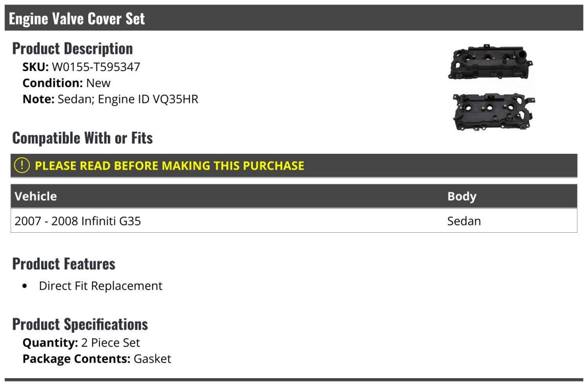This screenshot has width=588, height=386.
Task: Click the SKU number W0155-T595347
Action: pyautogui.click(x=96, y=67)
